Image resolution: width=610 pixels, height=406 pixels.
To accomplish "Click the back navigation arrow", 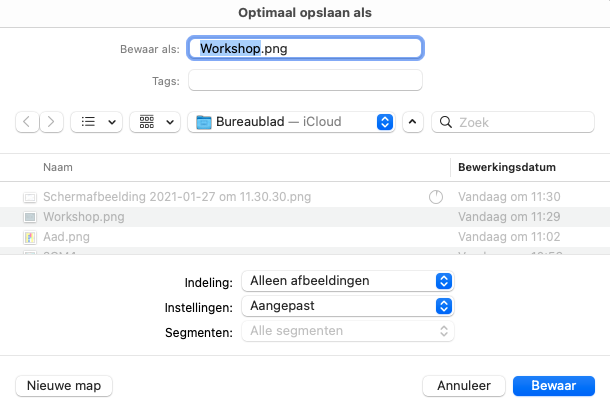I will click(27, 122).
